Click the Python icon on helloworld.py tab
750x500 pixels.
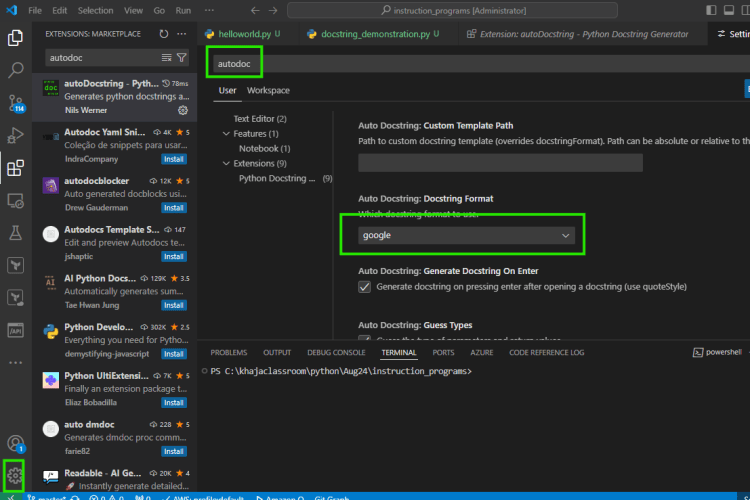(210, 34)
